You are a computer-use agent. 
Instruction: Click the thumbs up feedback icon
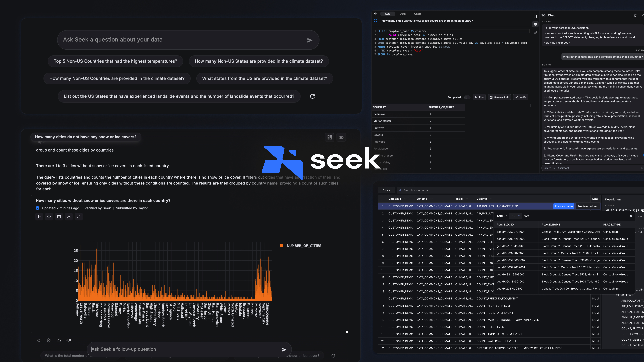59,340
